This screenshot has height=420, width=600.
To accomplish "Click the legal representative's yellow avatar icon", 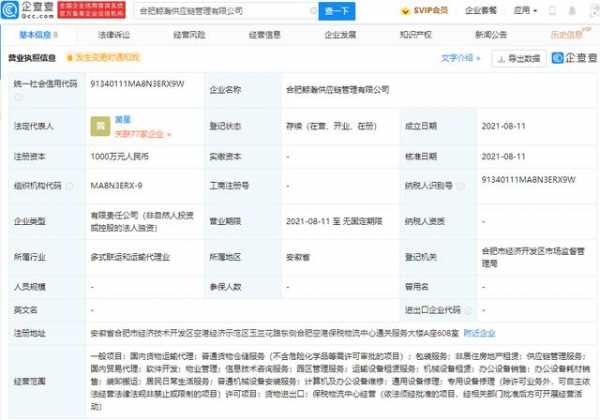I will coord(100,127).
